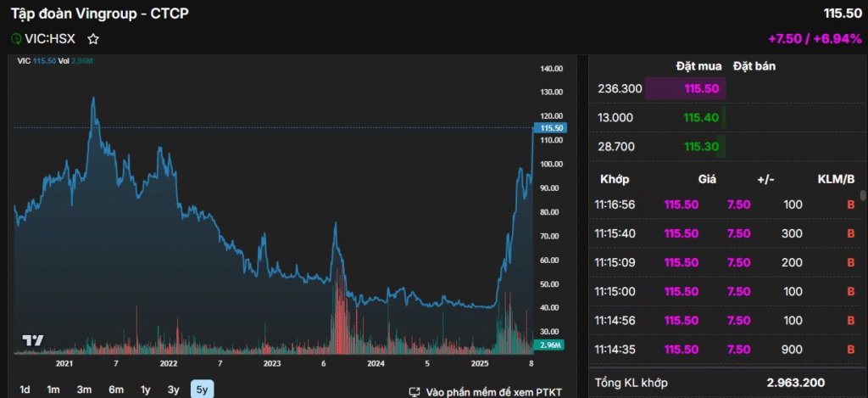Choose the 6m time range
This screenshot has width=868, height=398.
[116, 390]
